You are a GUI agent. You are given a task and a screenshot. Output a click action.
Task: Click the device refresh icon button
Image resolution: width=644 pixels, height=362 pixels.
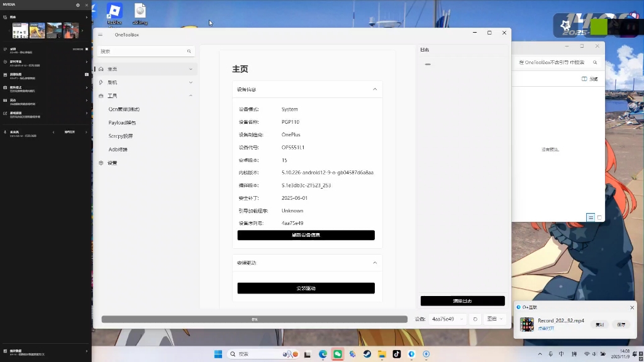coord(475,319)
